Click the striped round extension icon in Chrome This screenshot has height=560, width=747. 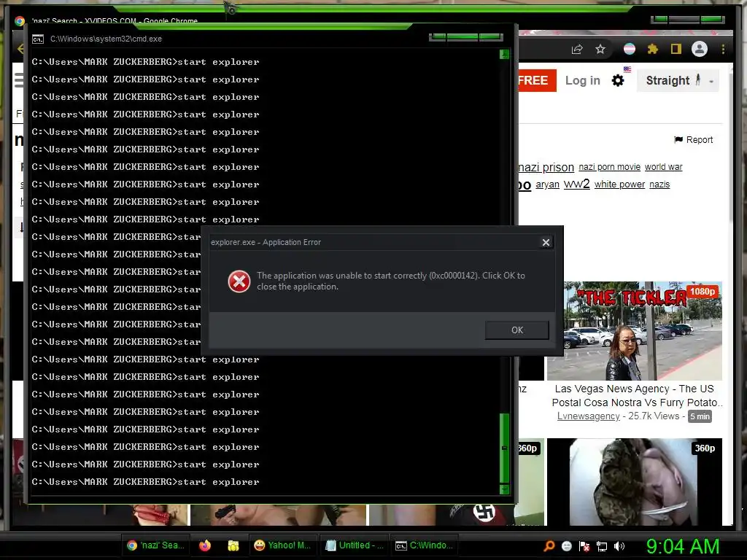[630, 49]
